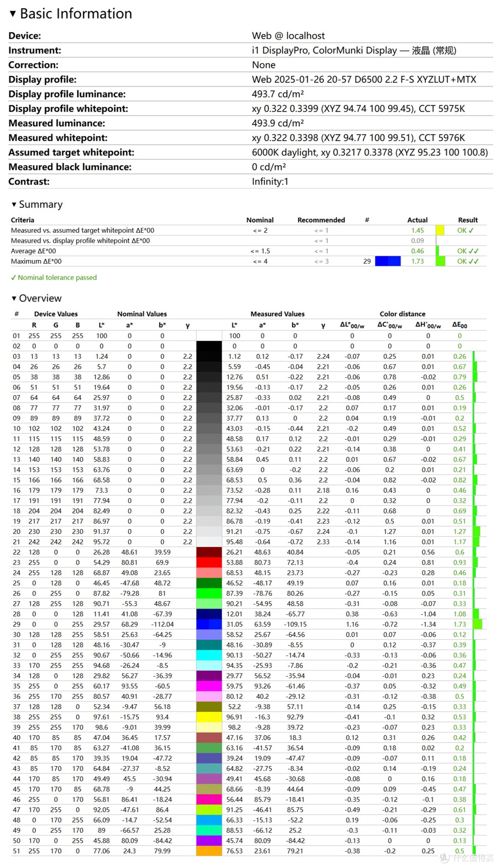Click the black swatch in row 02
The width and height of the screenshot is (498, 868).
point(209,346)
